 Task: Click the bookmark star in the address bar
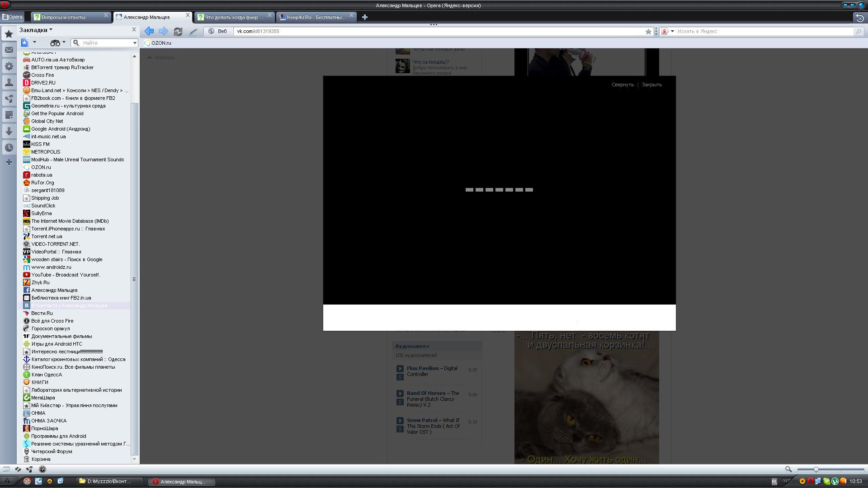tap(648, 31)
